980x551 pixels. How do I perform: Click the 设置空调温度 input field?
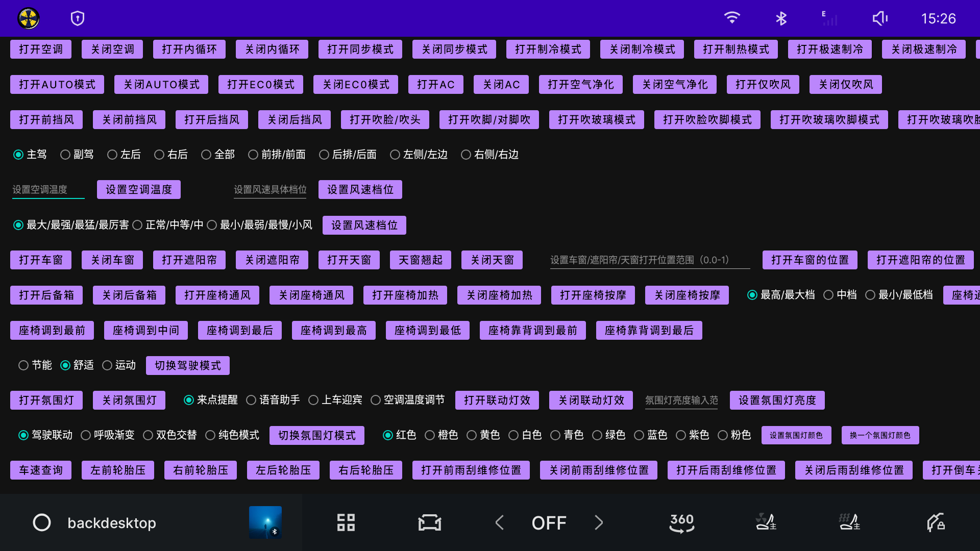pos(48,190)
